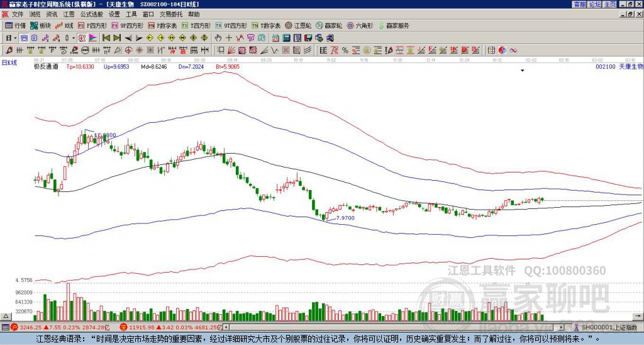
Task: Click the horizontal scrollbar right arrow
Action: (x=562, y=327)
